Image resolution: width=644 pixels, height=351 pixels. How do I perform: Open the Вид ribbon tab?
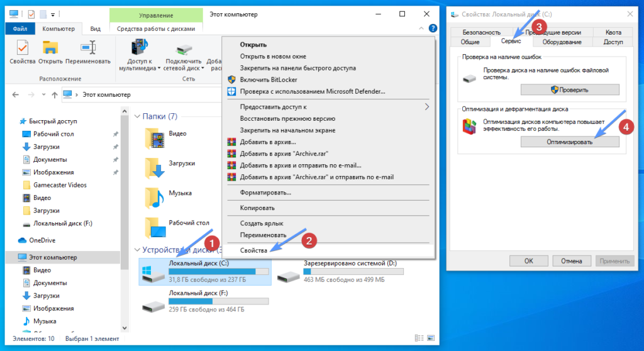(x=95, y=28)
